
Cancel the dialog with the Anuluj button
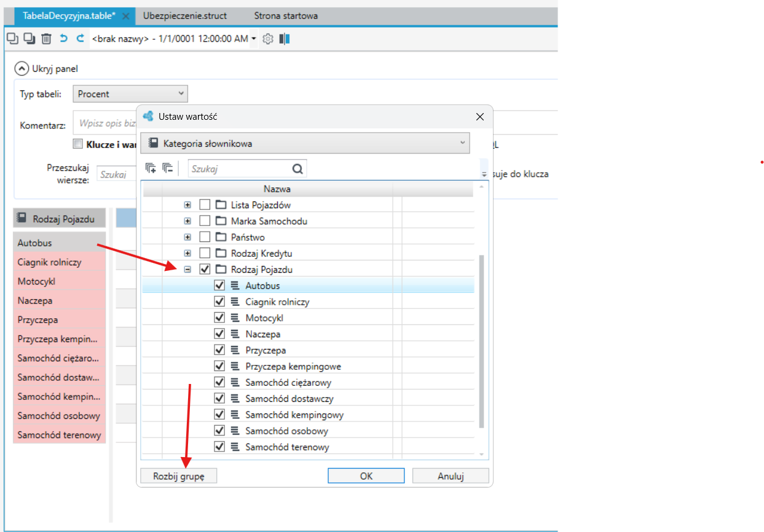pyautogui.click(x=451, y=476)
